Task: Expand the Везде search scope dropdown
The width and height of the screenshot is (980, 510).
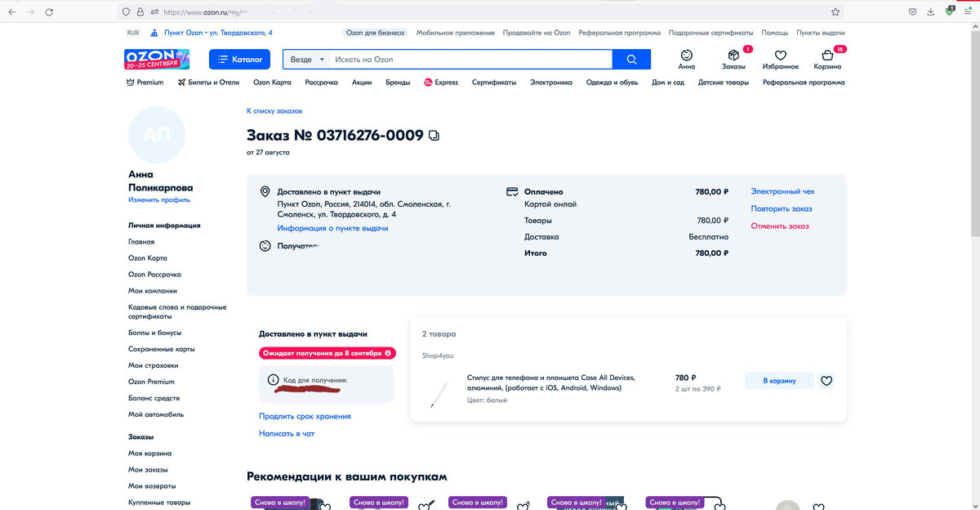Action: click(x=307, y=60)
